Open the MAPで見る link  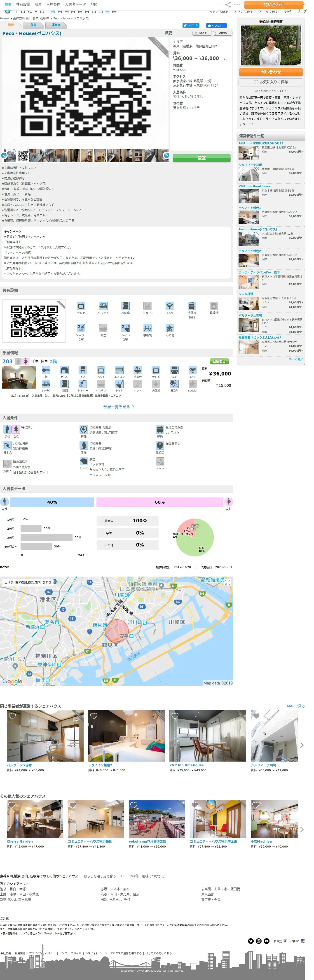point(296,706)
